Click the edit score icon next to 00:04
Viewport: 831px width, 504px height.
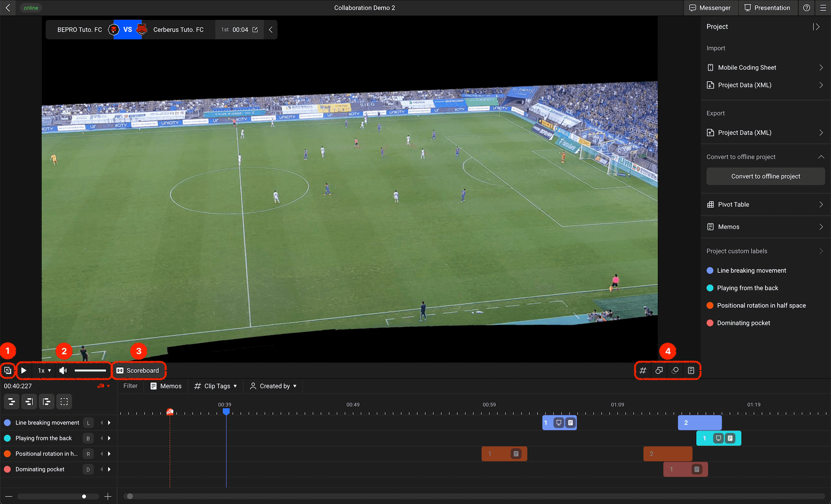click(x=255, y=30)
